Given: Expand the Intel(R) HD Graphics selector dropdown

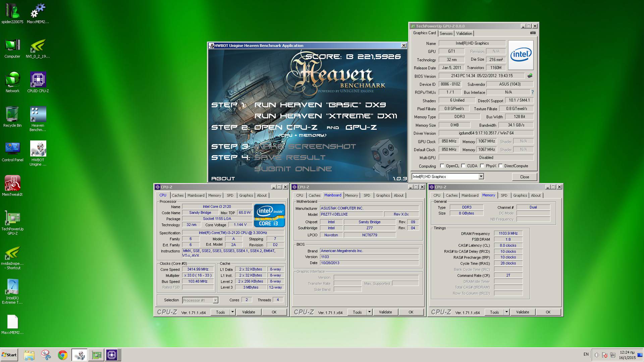Looking at the screenshot, I should [x=481, y=177].
